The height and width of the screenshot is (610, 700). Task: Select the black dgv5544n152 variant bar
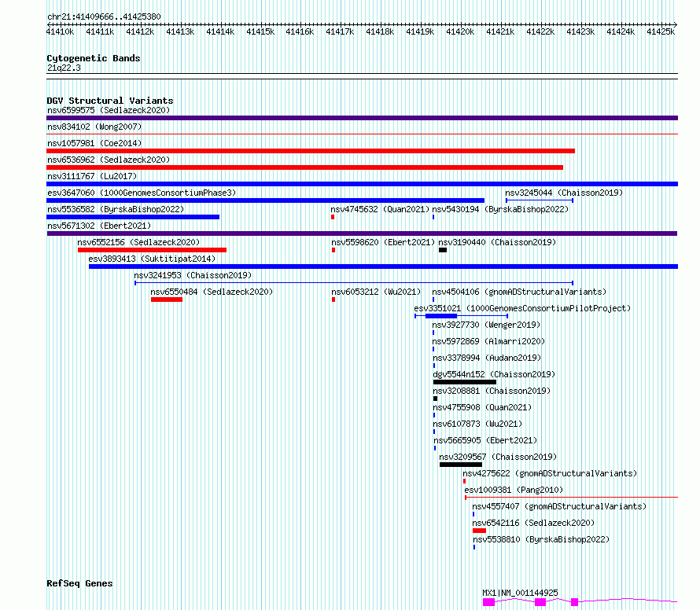(x=465, y=382)
